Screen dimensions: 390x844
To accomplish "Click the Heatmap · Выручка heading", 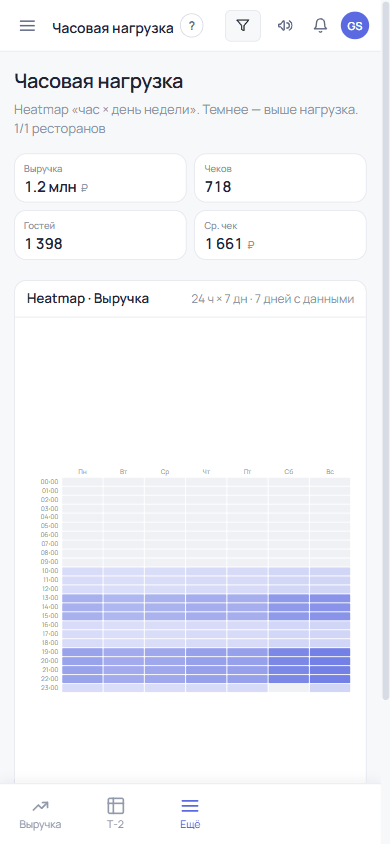I will coord(88,299).
